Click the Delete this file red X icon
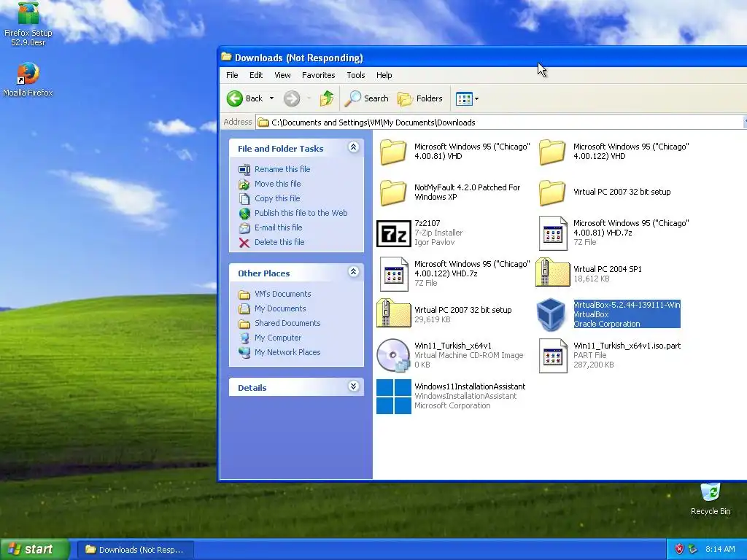The width and height of the screenshot is (747, 560). click(244, 243)
